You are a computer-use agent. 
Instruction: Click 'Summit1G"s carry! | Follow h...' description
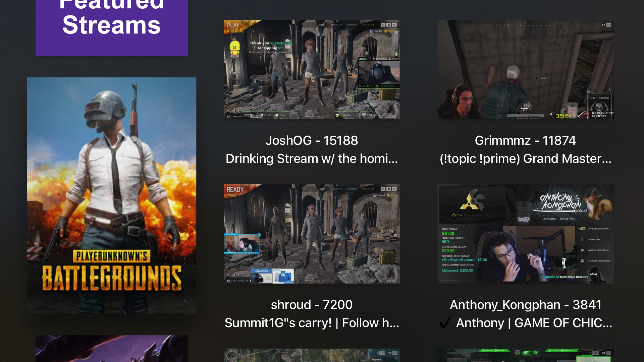coord(312,323)
